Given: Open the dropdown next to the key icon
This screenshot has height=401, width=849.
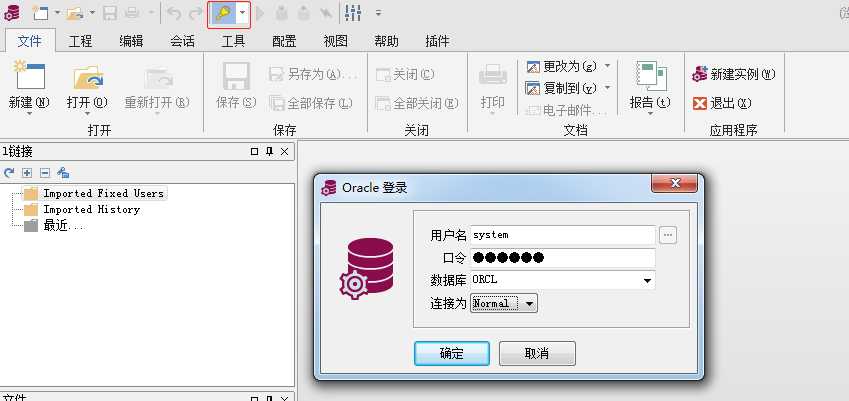Looking at the screenshot, I should click(243, 14).
